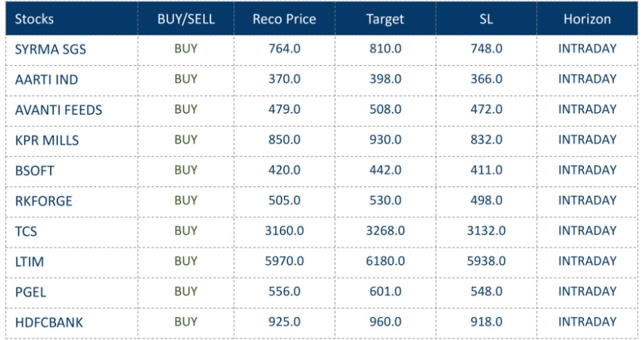This screenshot has width=644, height=340.
Task: Open the AARTI IND stock row
Action: tap(47, 80)
